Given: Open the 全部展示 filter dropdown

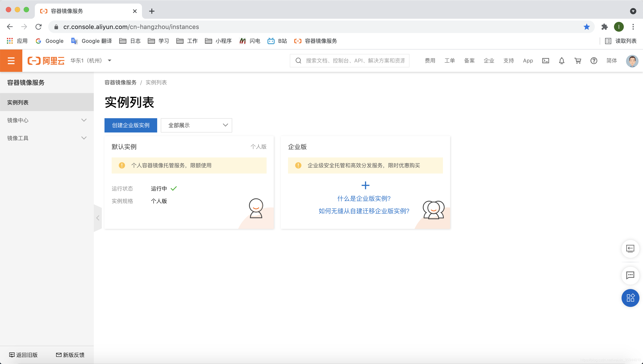Looking at the screenshot, I should point(196,125).
